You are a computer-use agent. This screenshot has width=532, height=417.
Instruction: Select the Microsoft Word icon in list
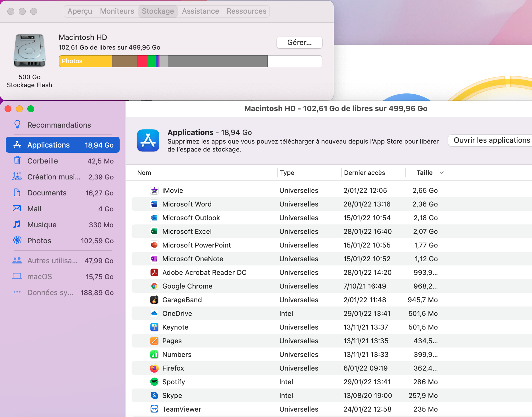pyautogui.click(x=154, y=204)
